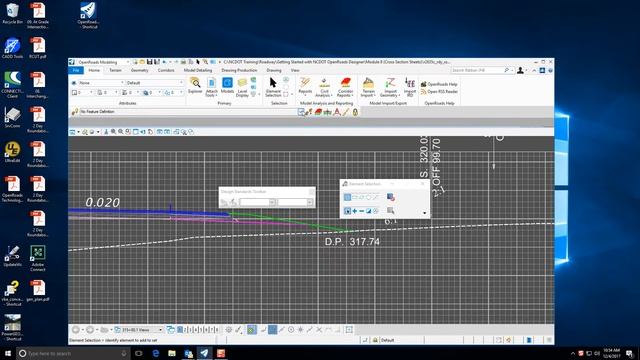The image size is (640, 360).
Task: Switch to the Geometry ribbon tab
Action: point(140,71)
